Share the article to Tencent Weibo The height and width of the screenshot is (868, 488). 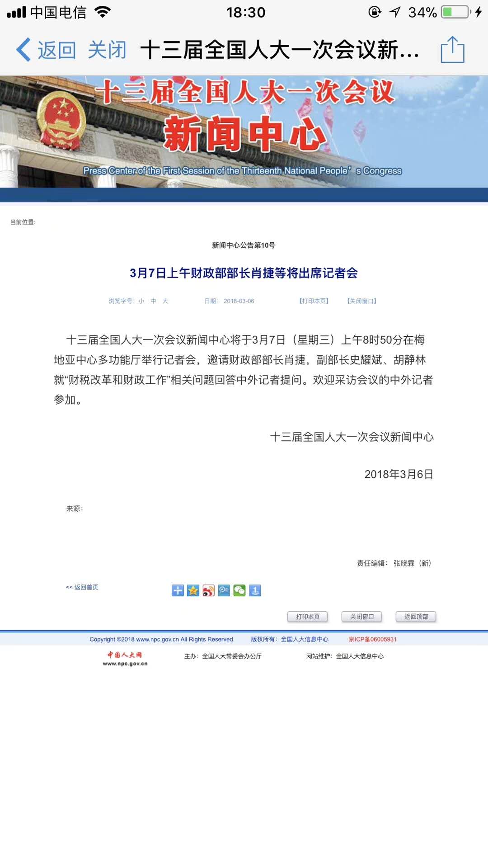coord(224,590)
